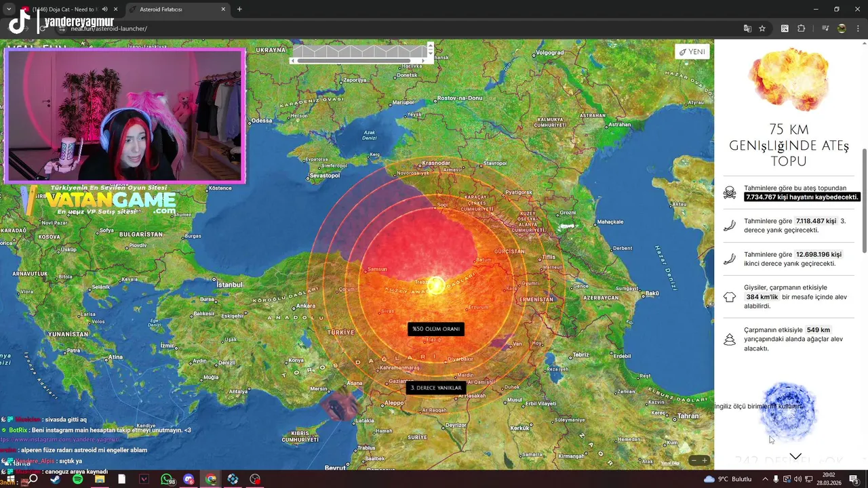
Task: Open Steam from the taskbar
Action: (55, 479)
